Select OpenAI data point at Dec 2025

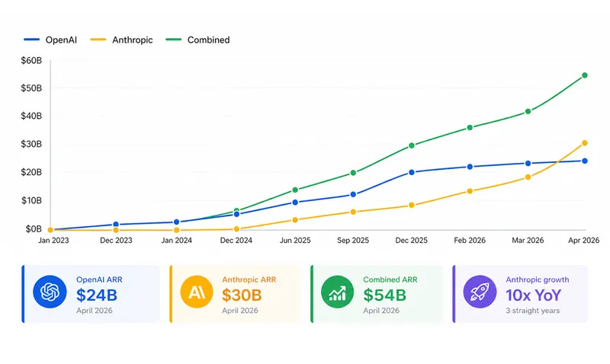pos(412,172)
